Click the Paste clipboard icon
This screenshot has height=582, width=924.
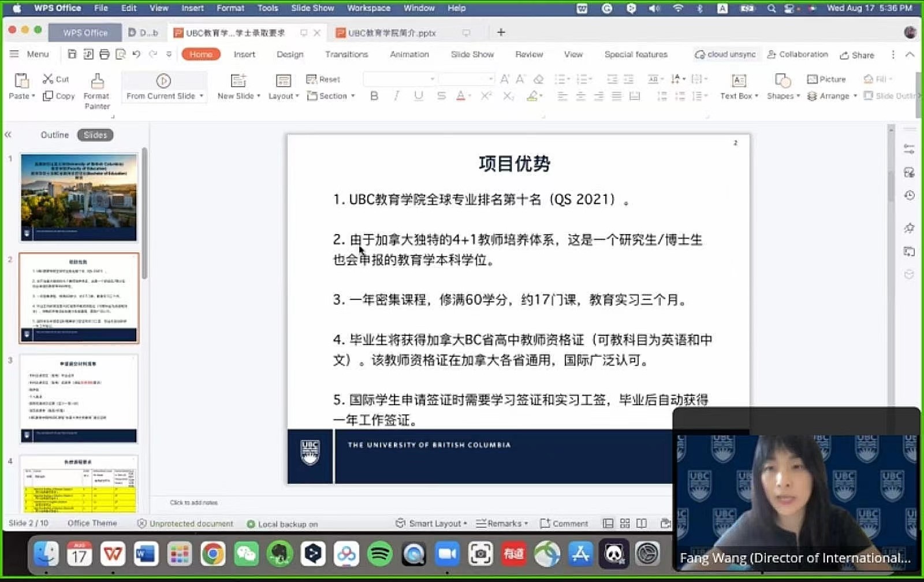tap(22, 80)
